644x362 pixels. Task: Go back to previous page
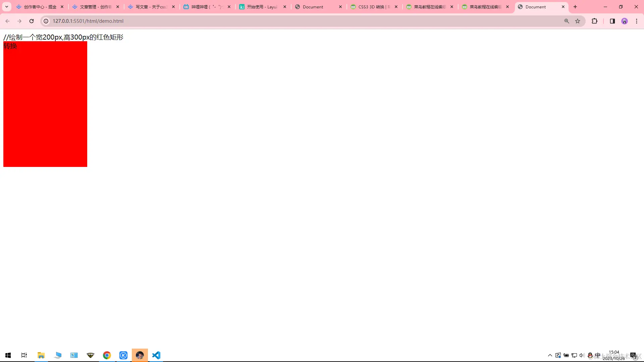pos(7,21)
